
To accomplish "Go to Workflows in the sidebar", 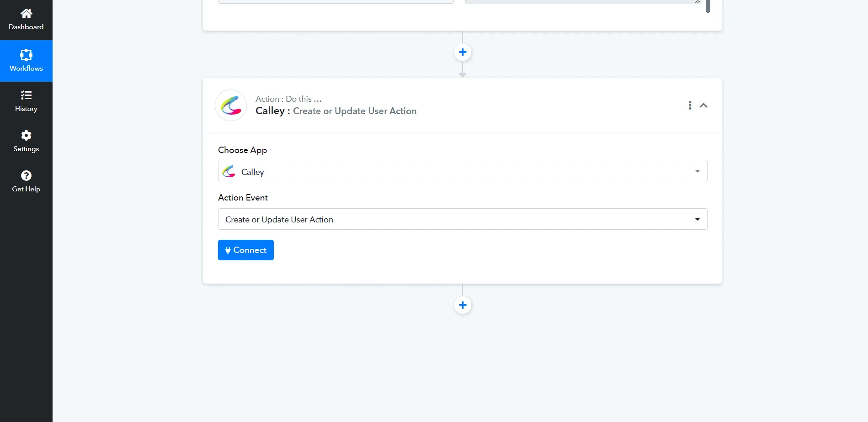I will click(x=26, y=61).
